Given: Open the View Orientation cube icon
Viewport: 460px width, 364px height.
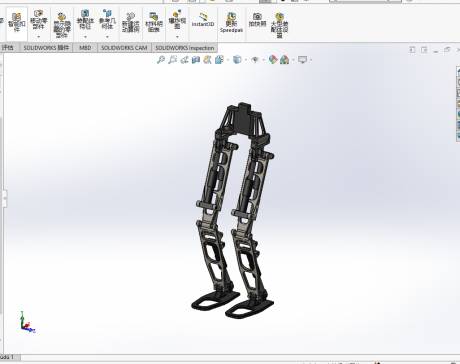Looking at the screenshot, I should [x=219, y=60].
